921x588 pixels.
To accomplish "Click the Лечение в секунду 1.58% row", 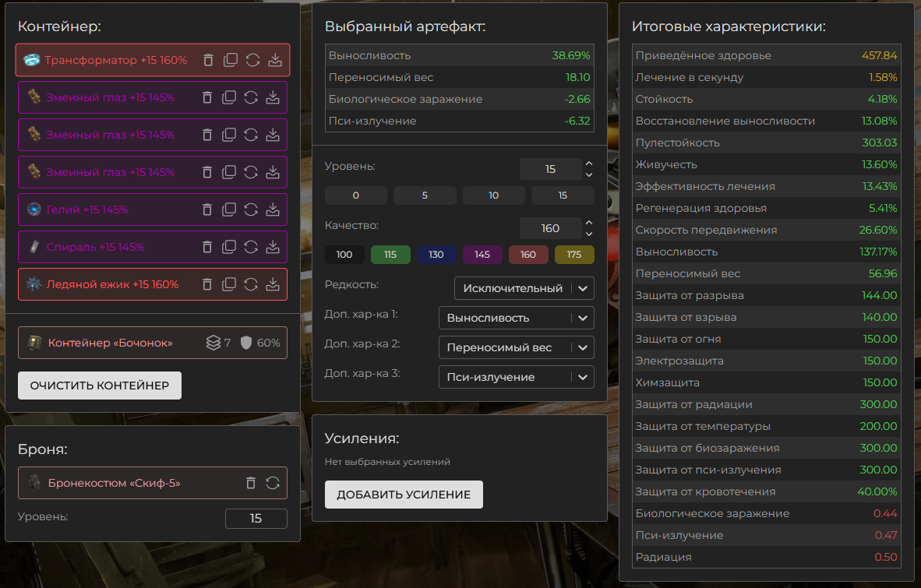I will (x=766, y=77).
